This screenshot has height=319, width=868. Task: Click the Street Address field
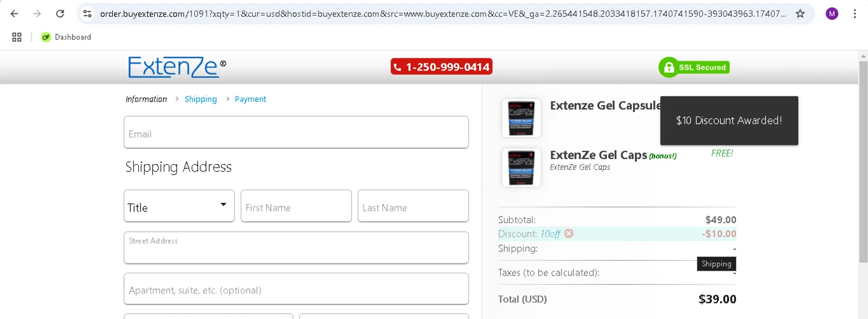click(296, 248)
